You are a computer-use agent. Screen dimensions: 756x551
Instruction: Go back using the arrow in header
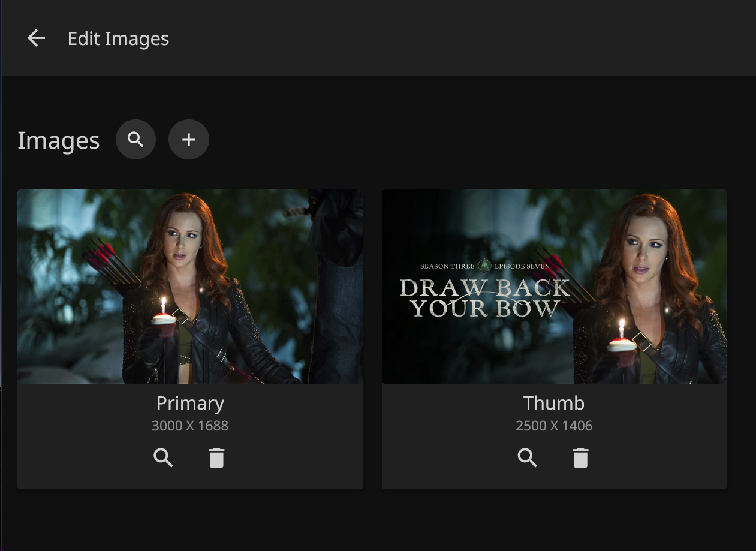(36, 38)
